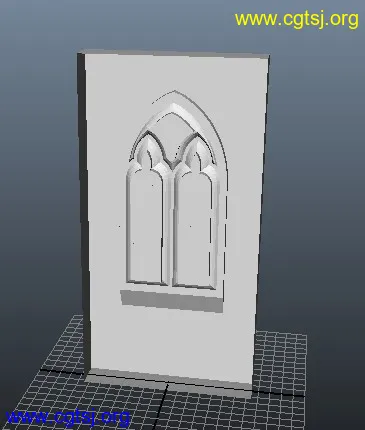Click the pointed apex of outer arch

click(x=174, y=91)
